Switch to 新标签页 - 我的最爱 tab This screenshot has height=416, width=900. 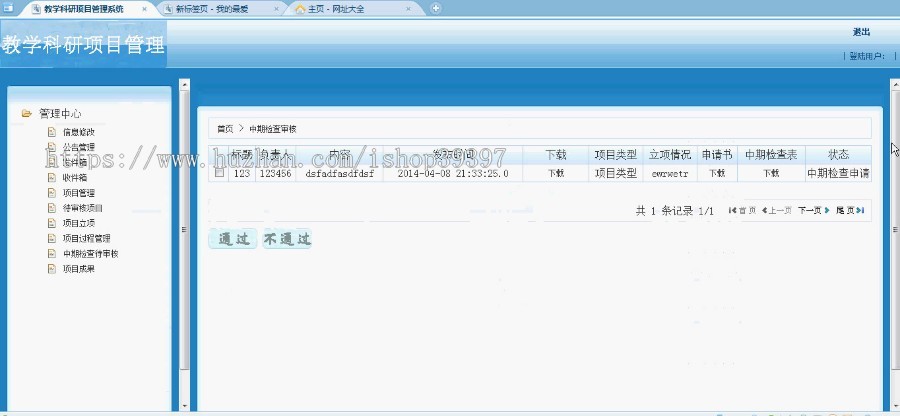tap(212, 9)
